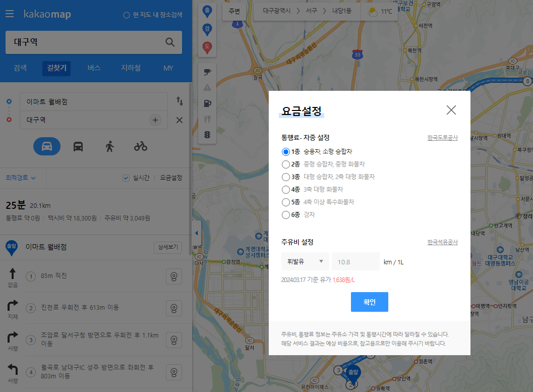
Task: Switch to 검색 tab
Action: (20, 68)
